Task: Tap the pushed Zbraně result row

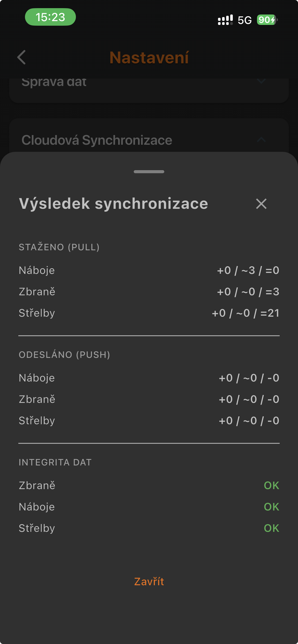Action: point(149,399)
